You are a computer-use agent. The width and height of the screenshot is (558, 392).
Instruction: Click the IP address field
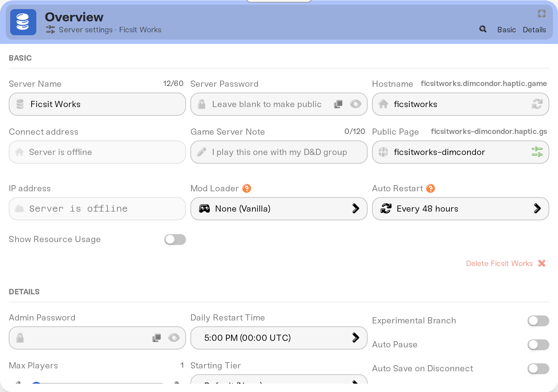[x=97, y=209]
